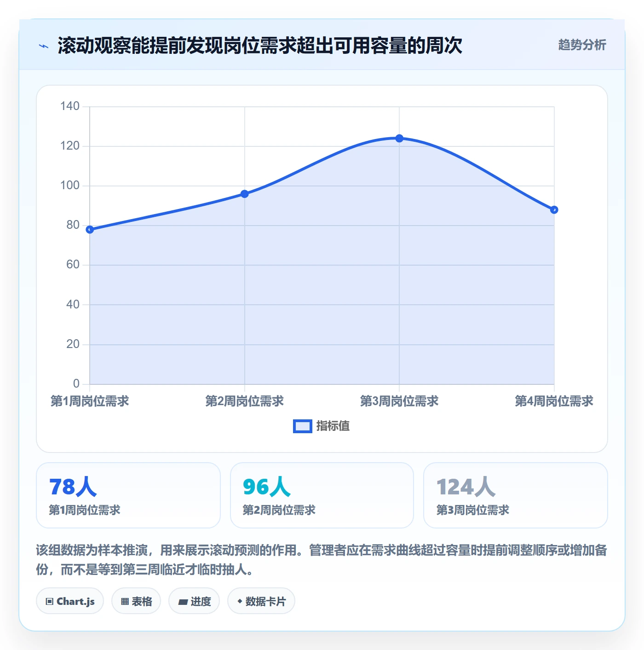Click the 78人 stat card
644x650 pixels.
click(x=128, y=495)
